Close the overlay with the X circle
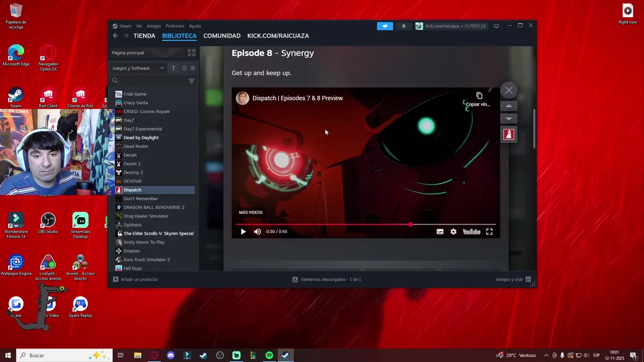644x362 pixels. pos(509,90)
